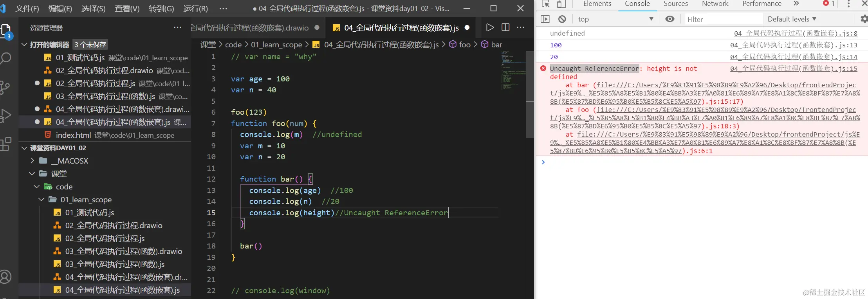Collapse the 打开的编辑器 section
The image size is (868, 299).
pos(24,45)
